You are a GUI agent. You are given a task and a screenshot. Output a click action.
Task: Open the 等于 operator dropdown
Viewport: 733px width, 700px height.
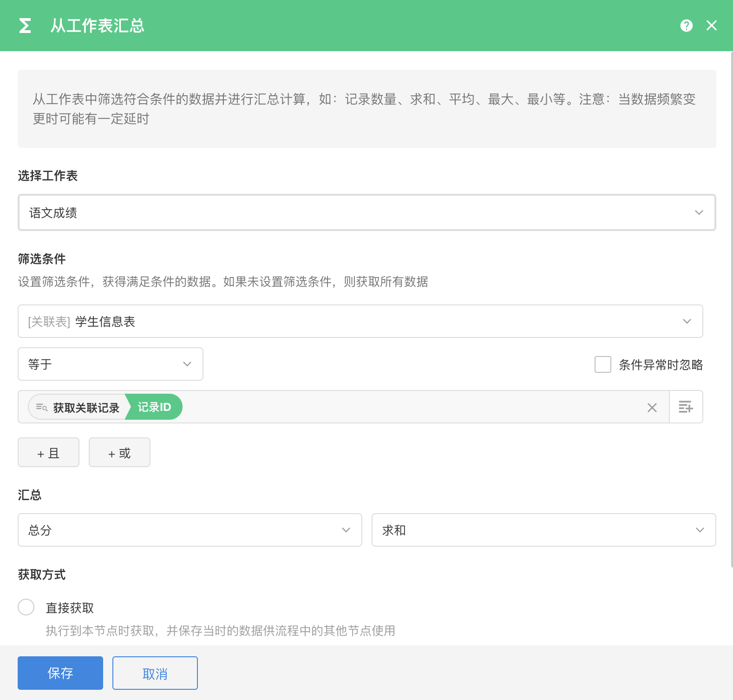(x=110, y=364)
